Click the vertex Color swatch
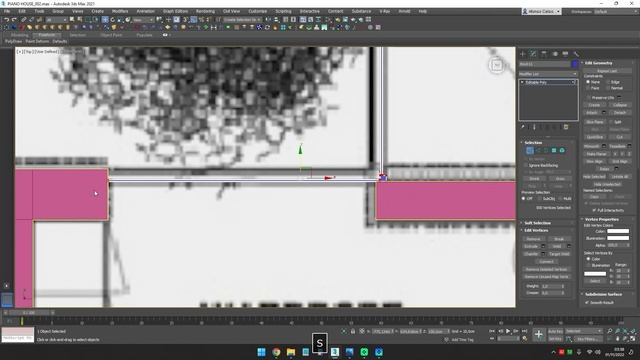The image size is (640, 360). (x=618, y=231)
